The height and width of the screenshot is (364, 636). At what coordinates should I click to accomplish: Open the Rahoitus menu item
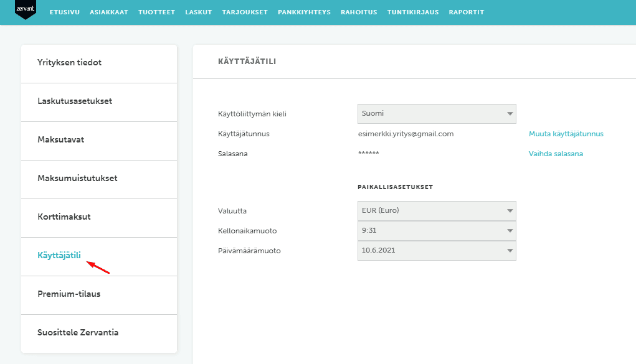point(359,12)
